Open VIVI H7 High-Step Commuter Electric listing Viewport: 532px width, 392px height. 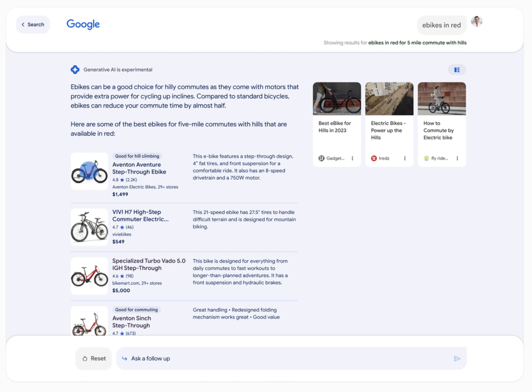tap(140, 216)
